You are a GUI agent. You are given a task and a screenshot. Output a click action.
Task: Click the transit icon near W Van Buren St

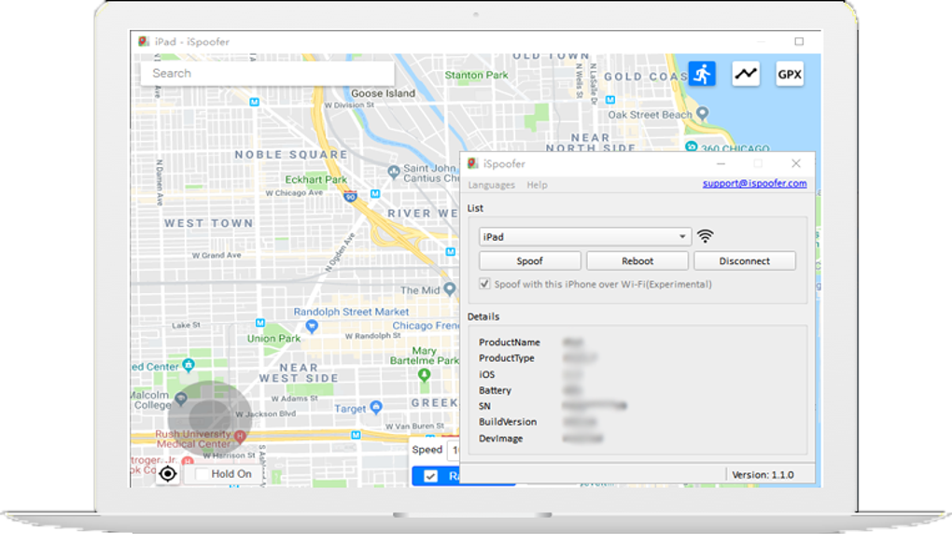pos(356,435)
